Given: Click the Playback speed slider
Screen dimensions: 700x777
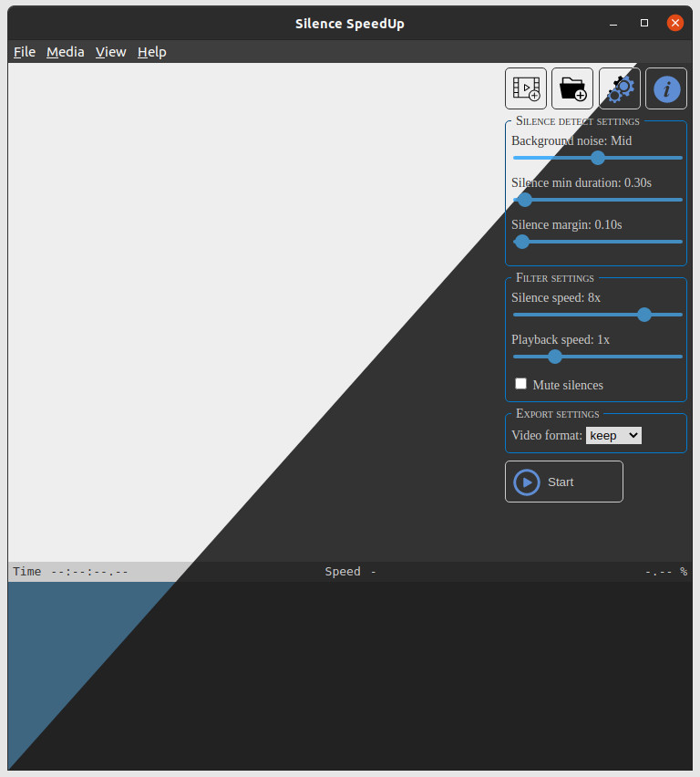Looking at the screenshot, I should point(597,357).
